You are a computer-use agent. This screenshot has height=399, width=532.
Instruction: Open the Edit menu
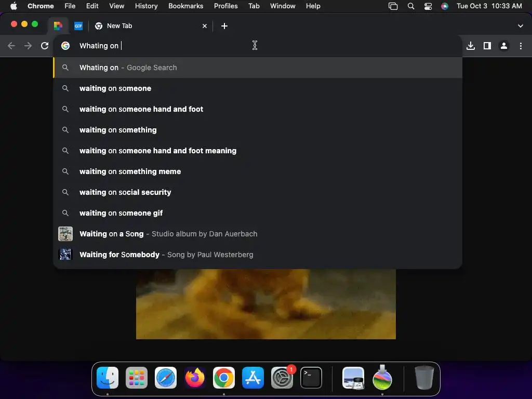coord(92,6)
